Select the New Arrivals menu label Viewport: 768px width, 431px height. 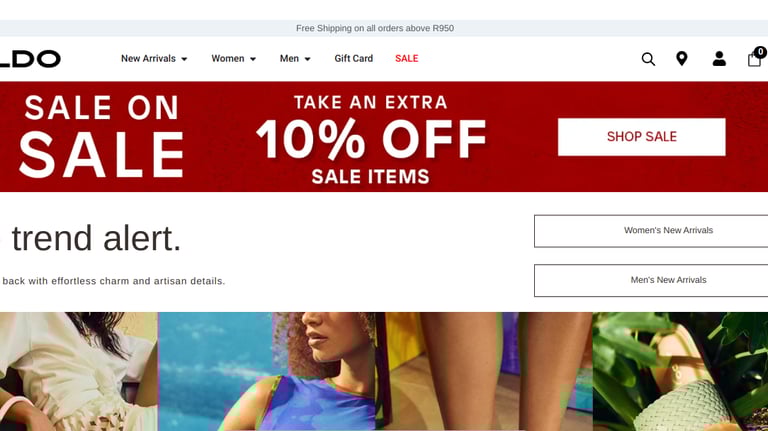[148, 58]
